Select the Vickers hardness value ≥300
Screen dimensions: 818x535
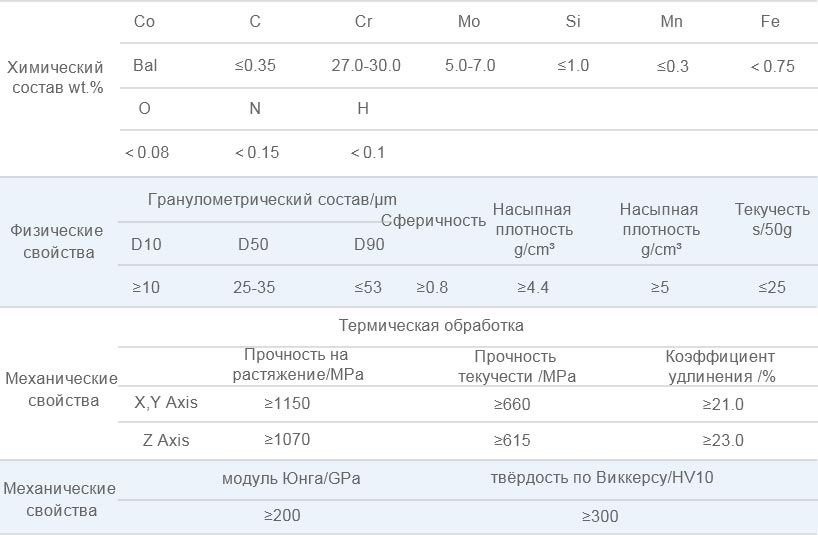coord(600,516)
